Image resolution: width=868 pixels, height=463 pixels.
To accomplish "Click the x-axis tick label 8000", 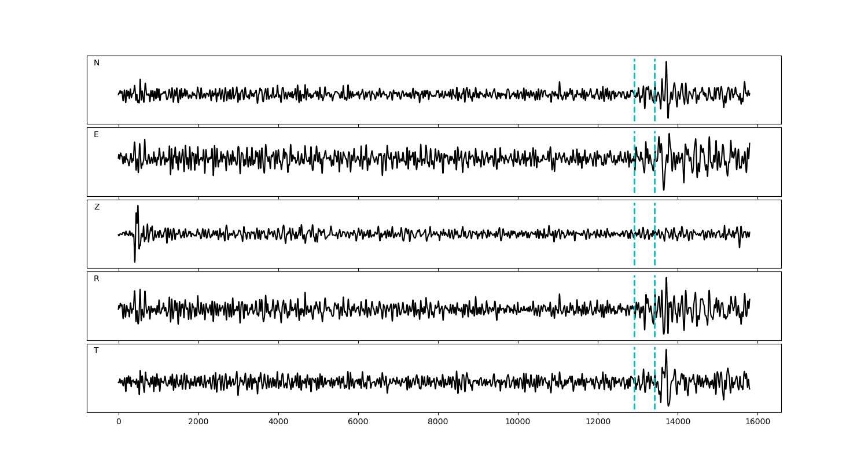I will (x=437, y=422).
